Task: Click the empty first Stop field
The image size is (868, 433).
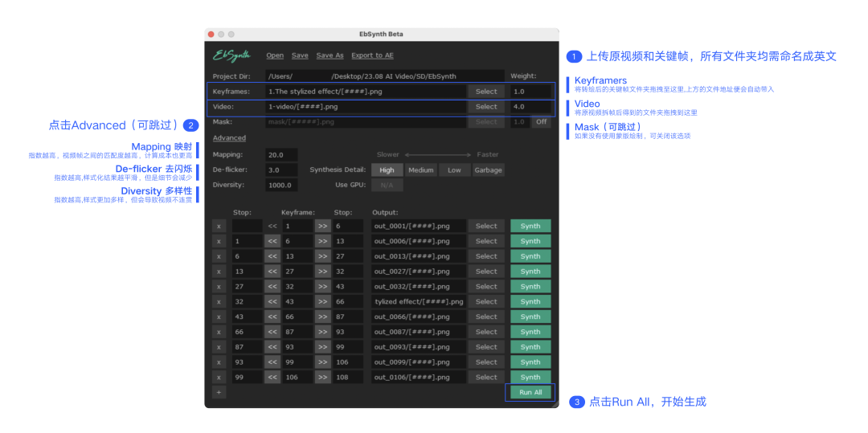Action: tap(247, 227)
